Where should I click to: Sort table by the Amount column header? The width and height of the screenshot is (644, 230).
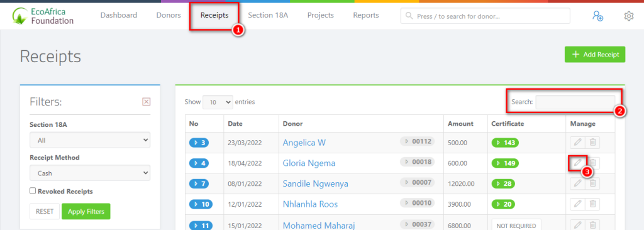click(x=465, y=124)
